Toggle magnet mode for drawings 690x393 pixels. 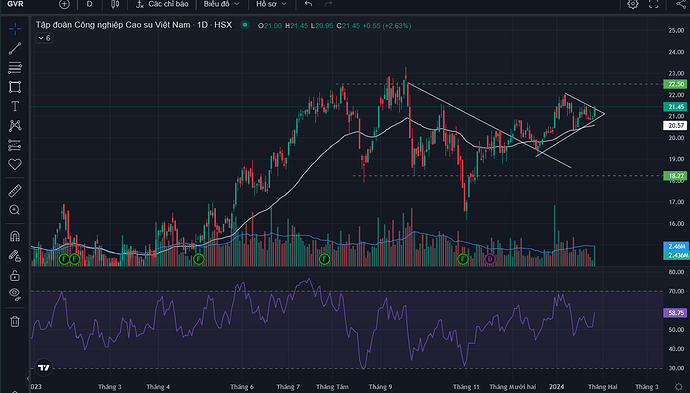pos(15,236)
